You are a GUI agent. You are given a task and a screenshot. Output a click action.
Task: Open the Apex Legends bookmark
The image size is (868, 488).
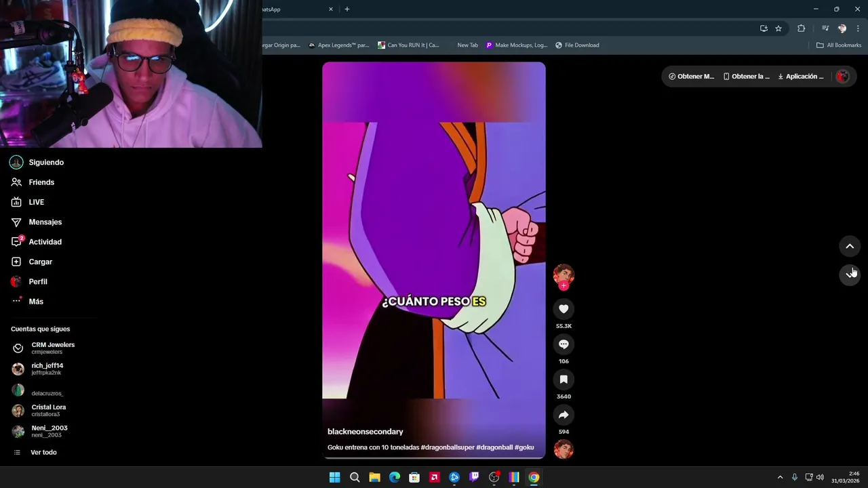338,45
